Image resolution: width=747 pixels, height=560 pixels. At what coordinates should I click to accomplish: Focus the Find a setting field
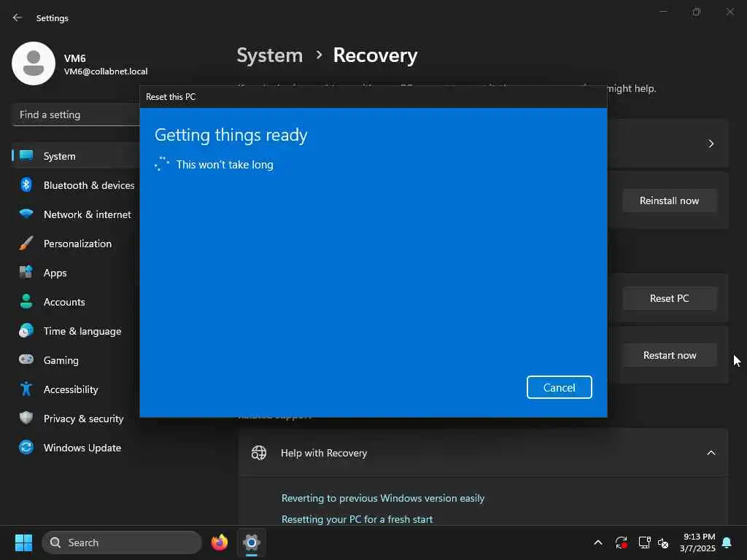tap(76, 114)
